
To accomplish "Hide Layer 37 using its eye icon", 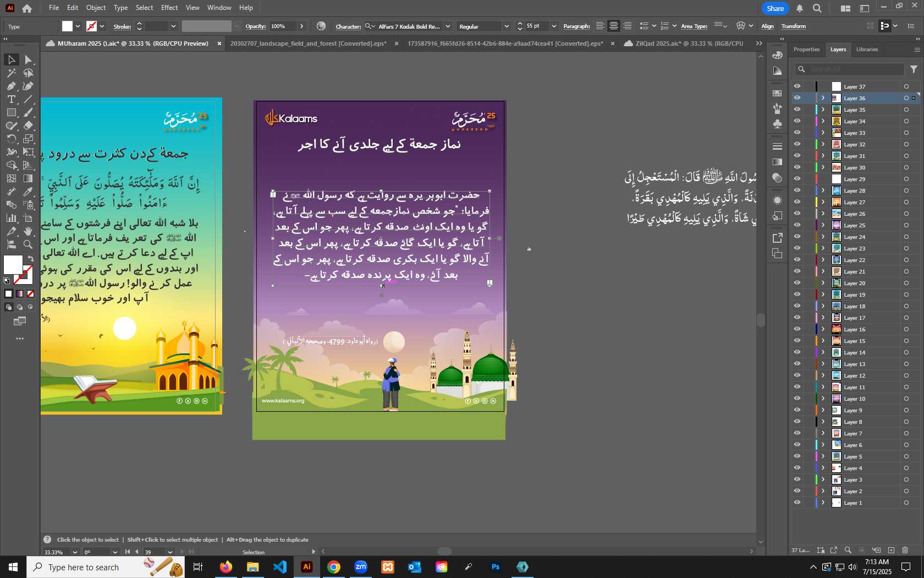I will pos(797,86).
